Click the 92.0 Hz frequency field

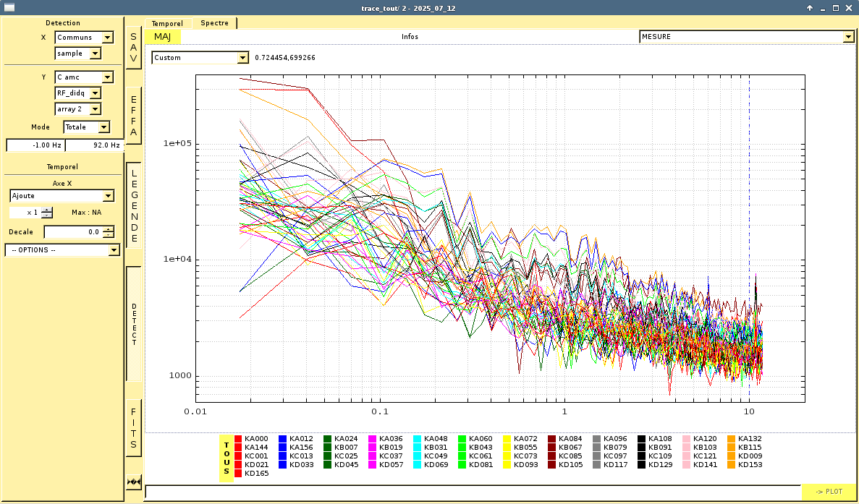[93, 145]
